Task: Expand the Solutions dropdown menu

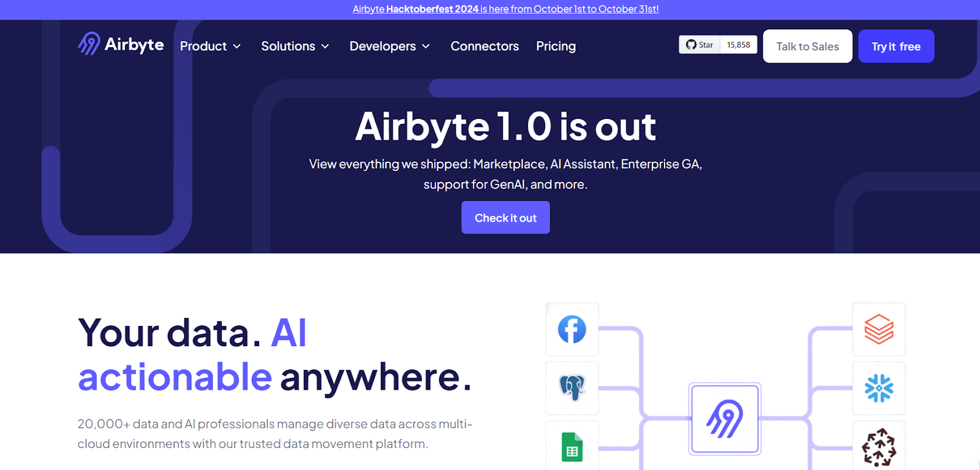Action: pos(295,46)
